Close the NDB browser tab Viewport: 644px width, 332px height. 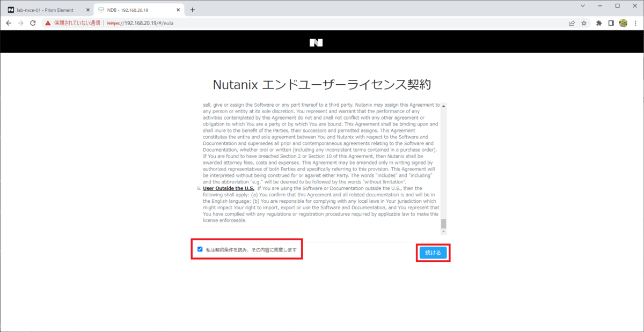coord(177,10)
